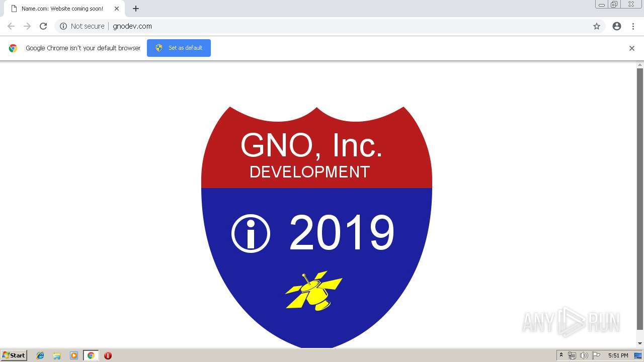Restore down the Chrome window
This screenshot has height=362, width=644.
point(614,5)
